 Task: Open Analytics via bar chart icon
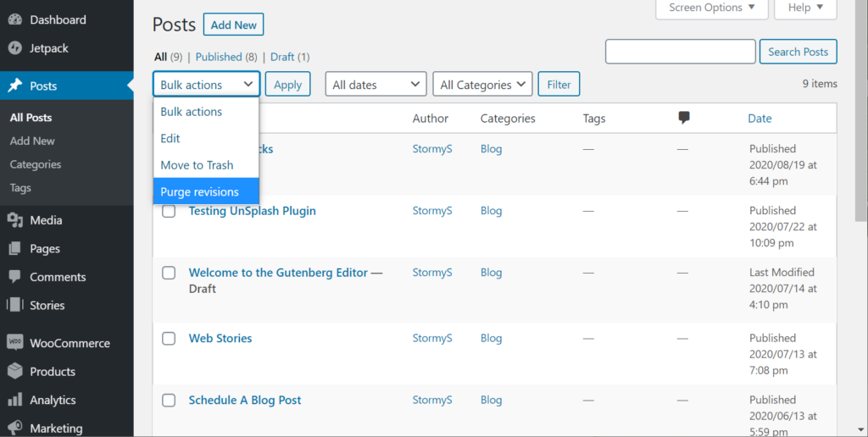[14, 400]
